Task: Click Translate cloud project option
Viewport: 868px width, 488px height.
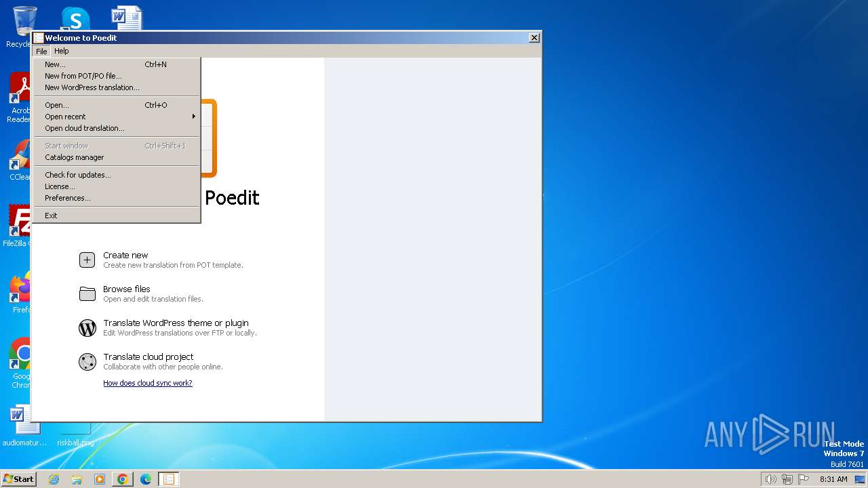Action: coord(151,362)
